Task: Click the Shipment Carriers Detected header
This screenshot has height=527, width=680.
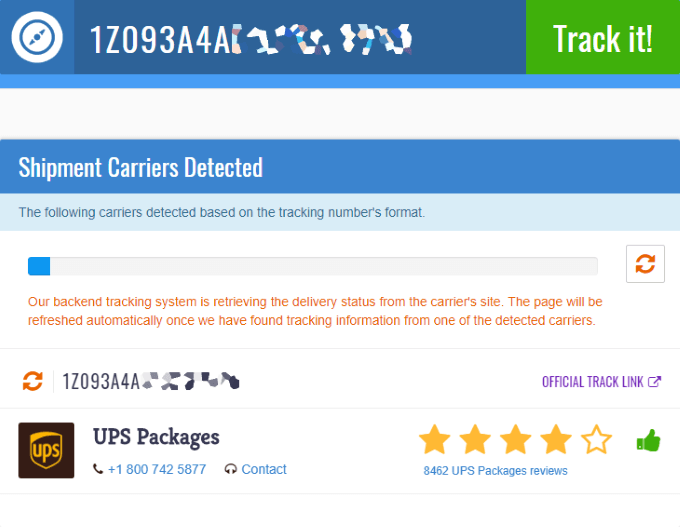Action: [141, 167]
